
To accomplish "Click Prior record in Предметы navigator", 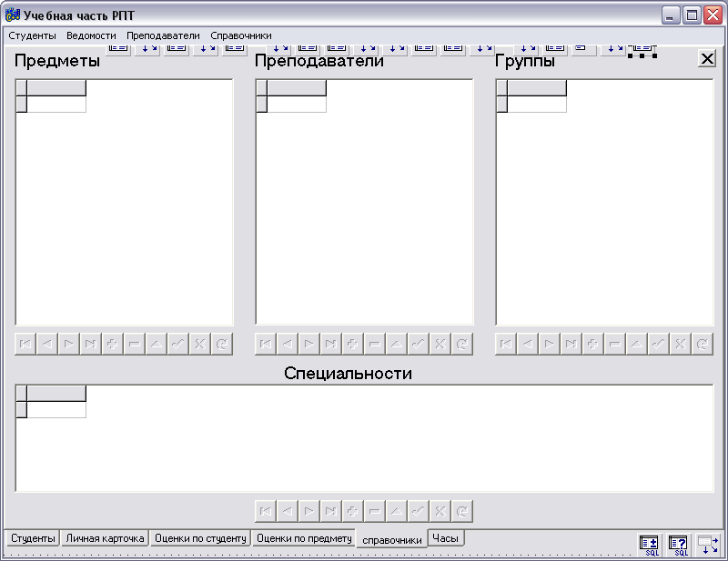I will coord(47,345).
